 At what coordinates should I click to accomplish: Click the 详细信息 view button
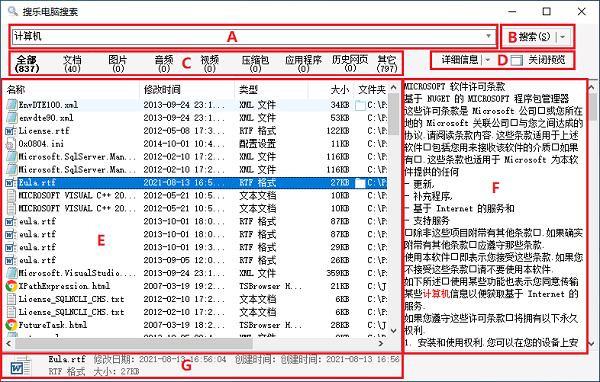pyautogui.click(x=460, y=60)
